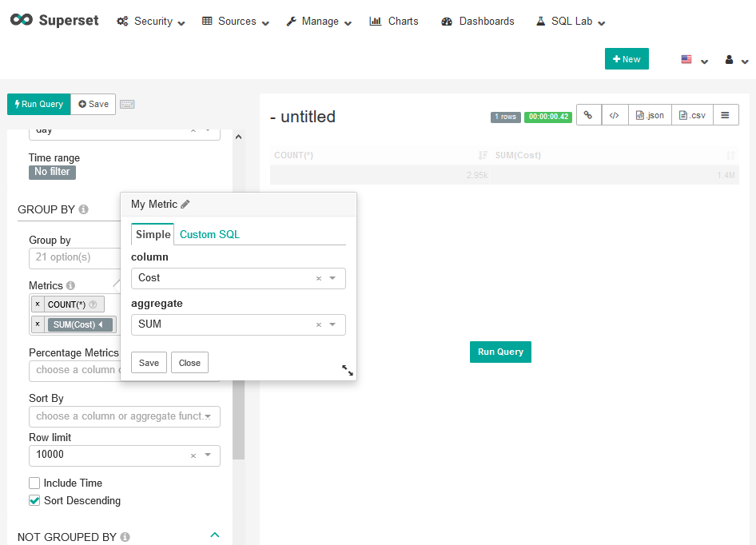Open the SQL Lab menu
Viewport: 756px width, 545px height.
tap(571, 22)
